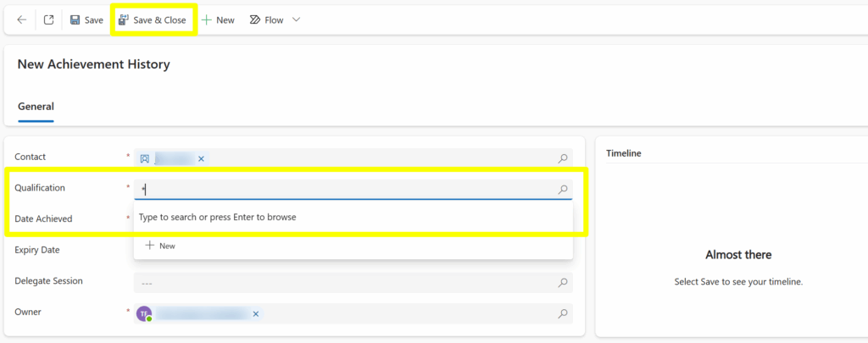Switch to the General tab

(36, 107)
